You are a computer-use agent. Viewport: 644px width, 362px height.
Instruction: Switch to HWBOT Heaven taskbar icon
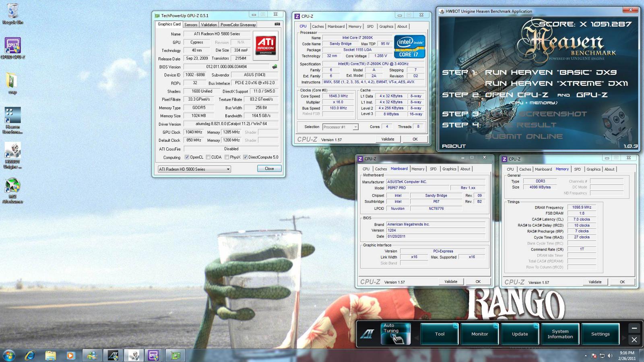click(134, 355)
